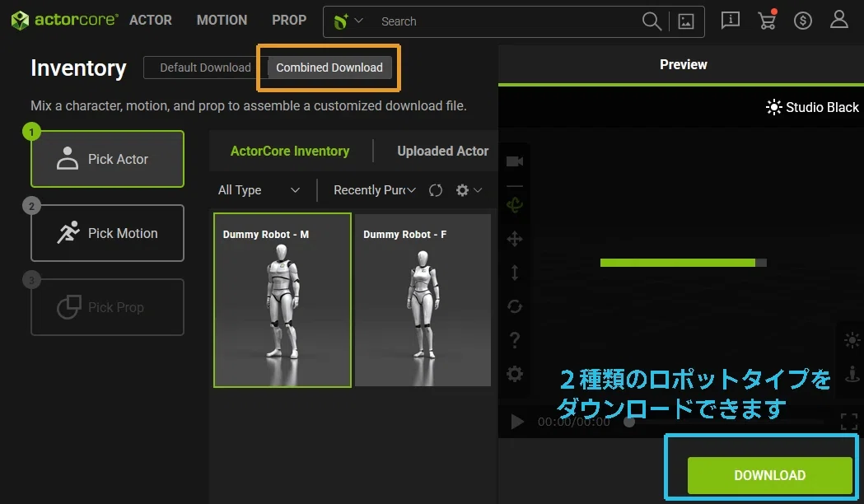Switch to Combined Download

(x=329, y=68)
